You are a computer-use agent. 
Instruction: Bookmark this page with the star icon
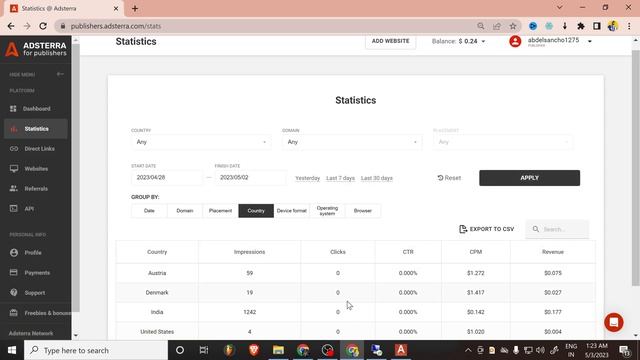(513, 26)
